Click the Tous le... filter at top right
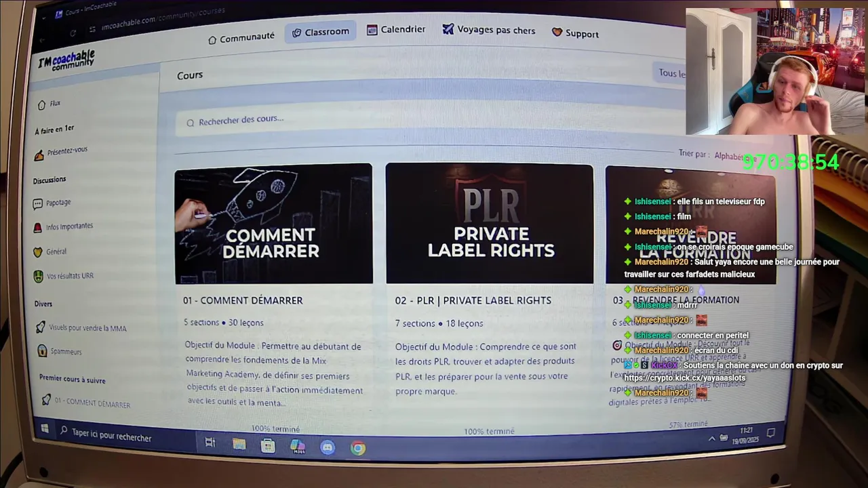Screen dimensions: 868x488 pos(671,73)
